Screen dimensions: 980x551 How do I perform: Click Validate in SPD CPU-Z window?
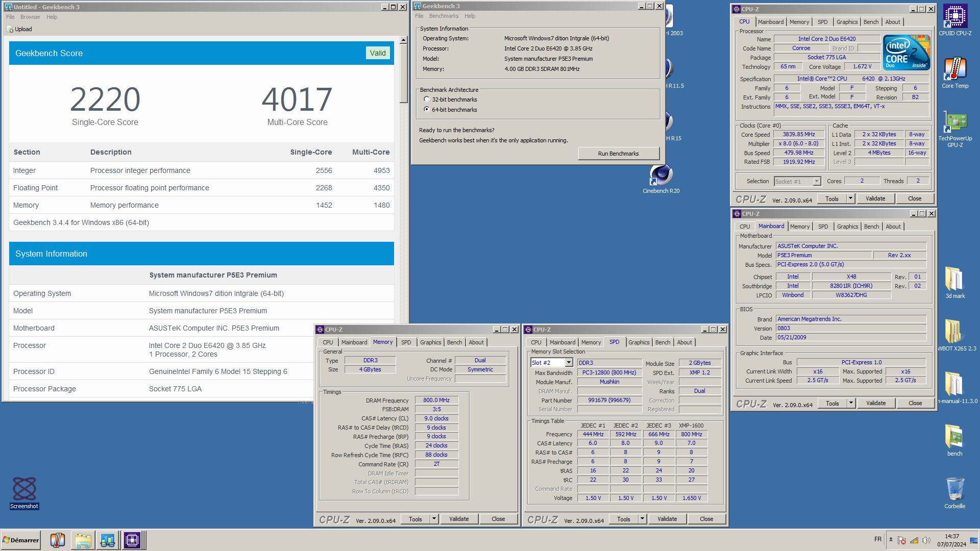pos(667,519)
